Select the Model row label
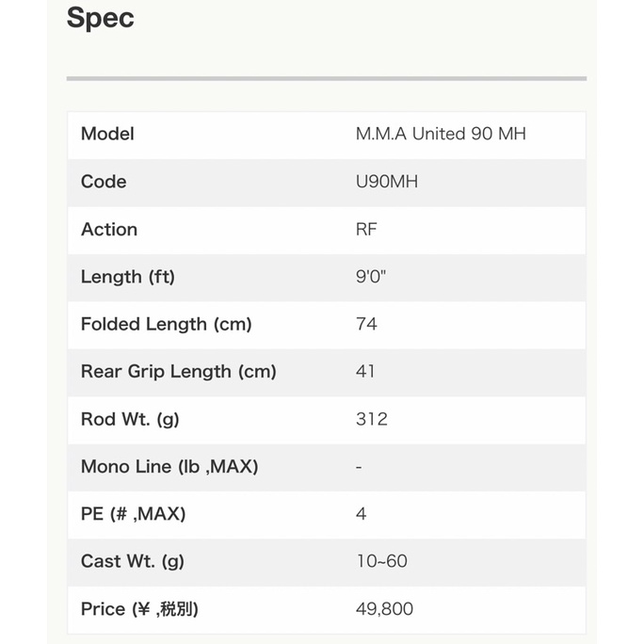Viewport: 644px width, 644px height. click(x=107, y=134)
